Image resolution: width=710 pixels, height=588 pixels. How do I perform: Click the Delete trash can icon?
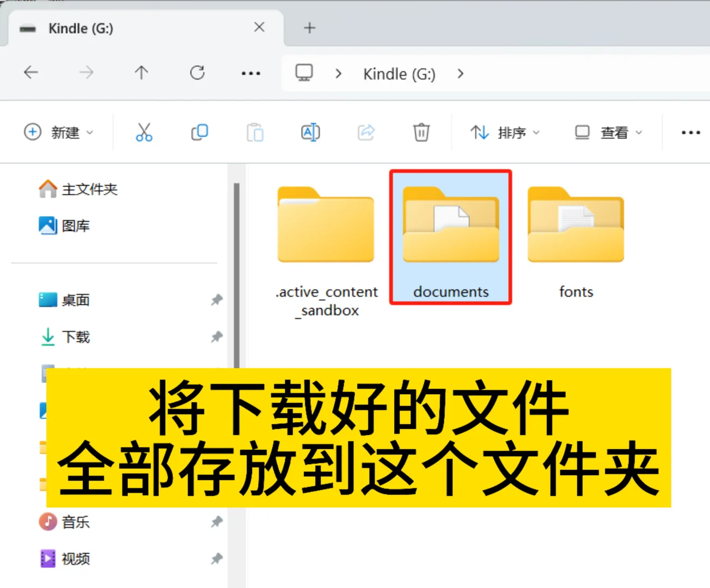pos(421,132)
